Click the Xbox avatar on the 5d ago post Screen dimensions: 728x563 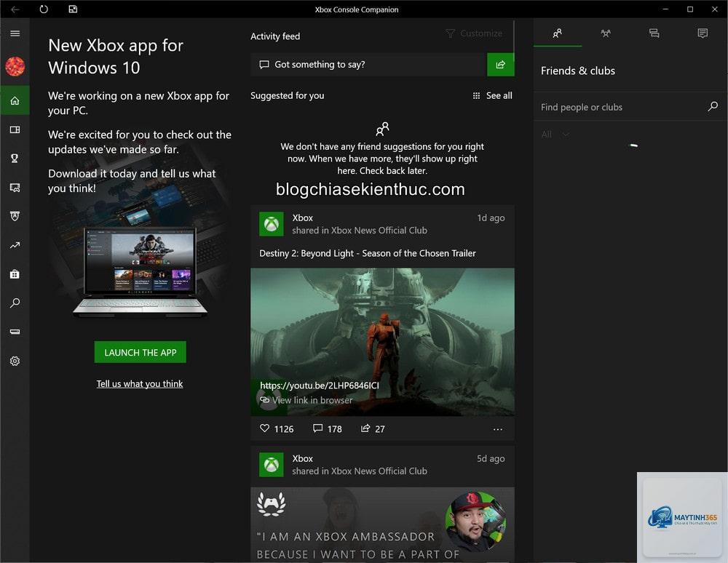coord(271,465)
